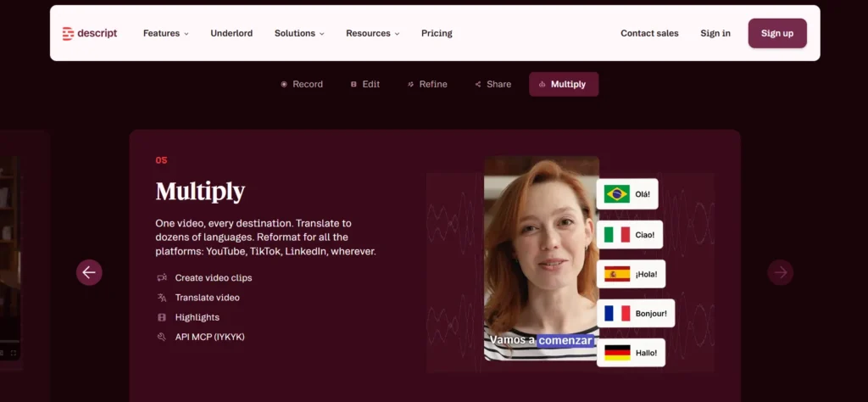Click the next slide arrow button

tap(780, 272)
